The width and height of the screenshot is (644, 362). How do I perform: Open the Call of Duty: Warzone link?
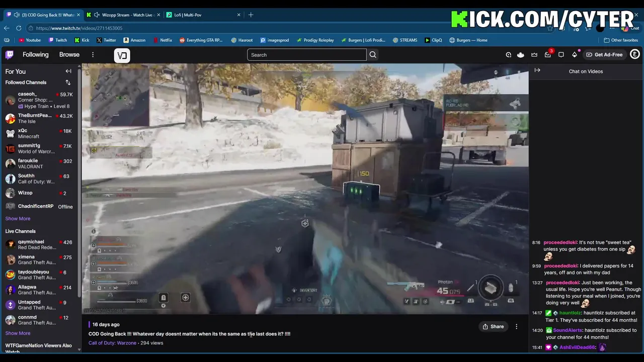click(112, 343)
